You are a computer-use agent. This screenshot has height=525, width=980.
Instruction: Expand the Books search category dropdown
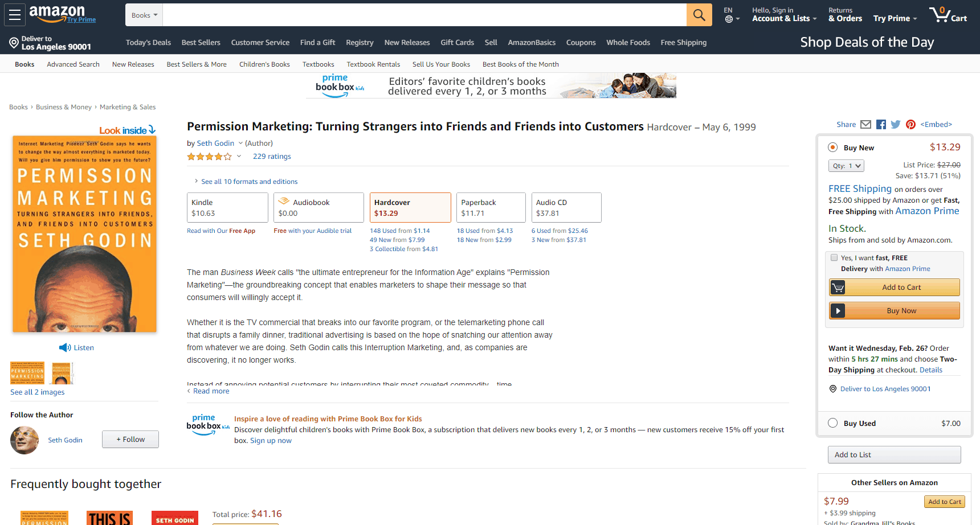144,15
